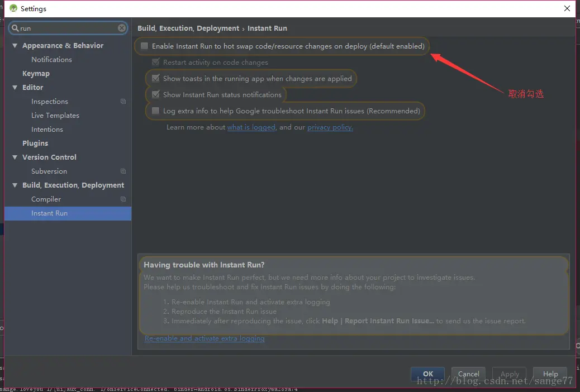Select Subversion under Version Control
The image size is (580, 392).
pyautogui.click(x=49, y=171)
